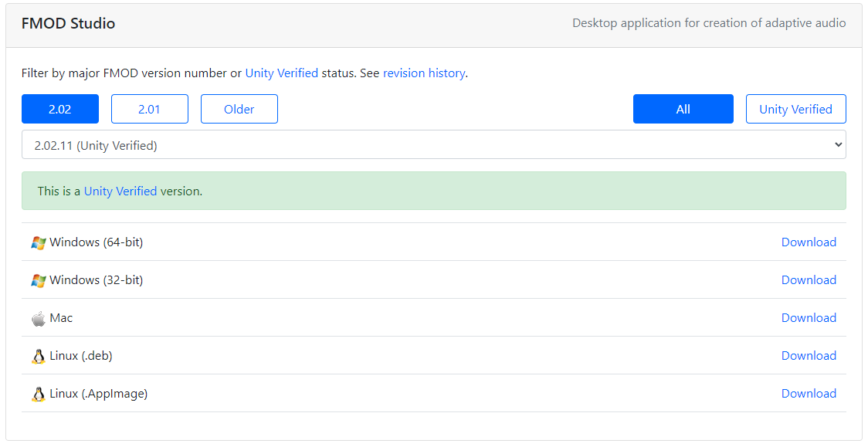Click the FMOD Studio heading
868x447 pixels.
(x=68, y=23)
